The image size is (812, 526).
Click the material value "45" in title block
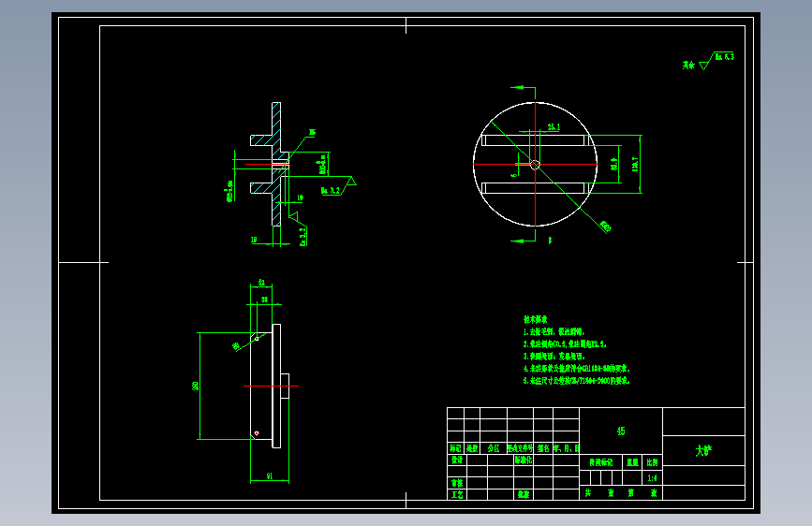621,431
